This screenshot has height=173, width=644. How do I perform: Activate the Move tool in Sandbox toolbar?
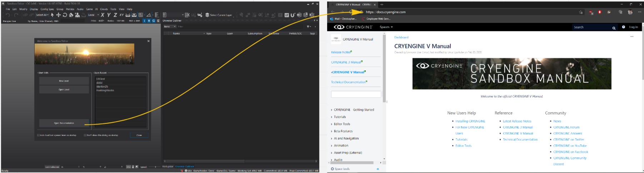tap(59, 15)
